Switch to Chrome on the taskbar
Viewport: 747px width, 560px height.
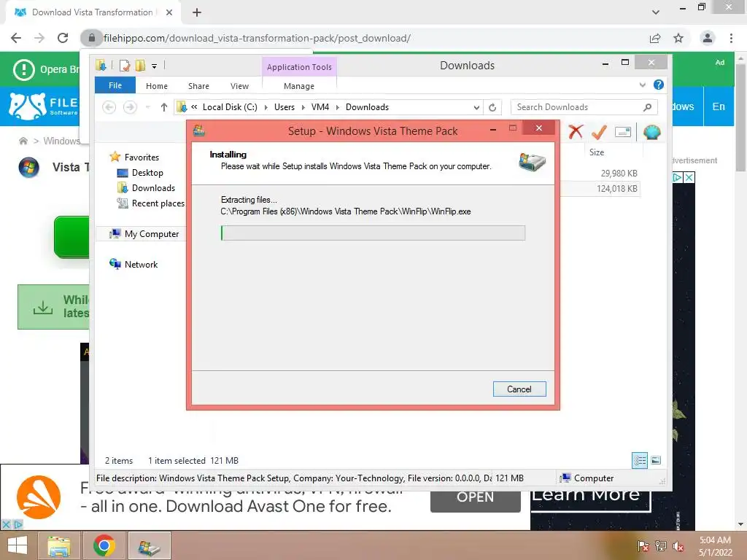pyautogui.click(x=104, y=545)
